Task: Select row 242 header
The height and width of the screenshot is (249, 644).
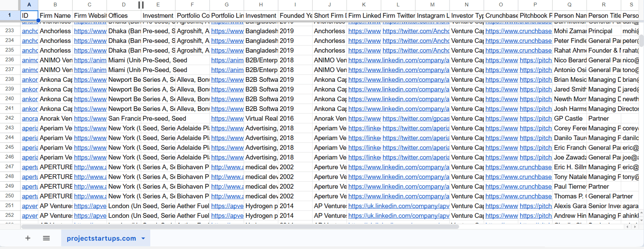Action: [10, 118]
